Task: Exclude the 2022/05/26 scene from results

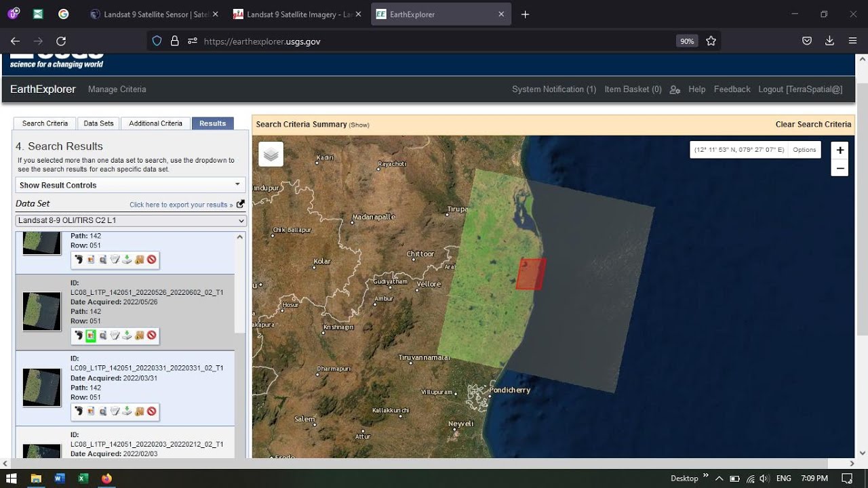Action: 151,335
